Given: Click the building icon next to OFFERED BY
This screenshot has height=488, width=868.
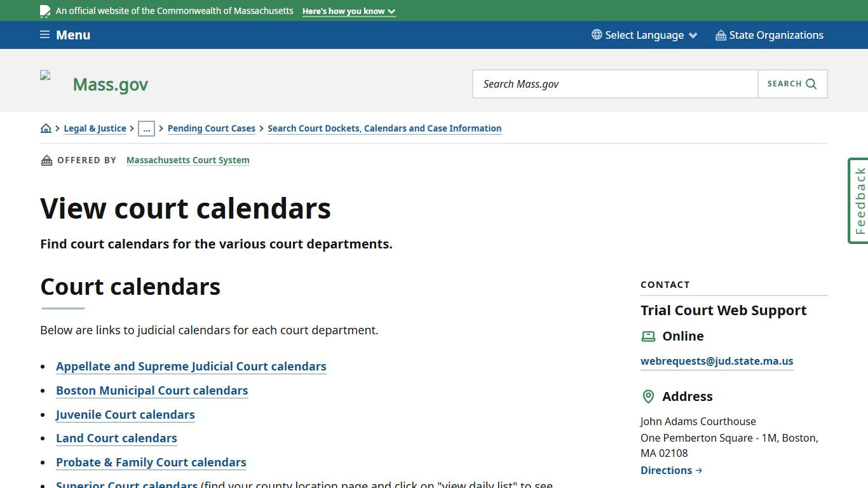Looking at the screenshot, I should [x=46, y=160].
